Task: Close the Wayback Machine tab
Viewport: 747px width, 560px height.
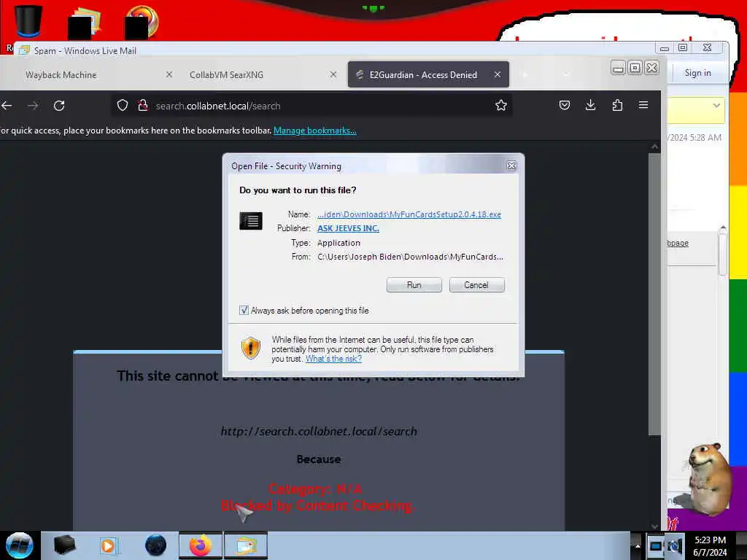Action: coord(169,74)
